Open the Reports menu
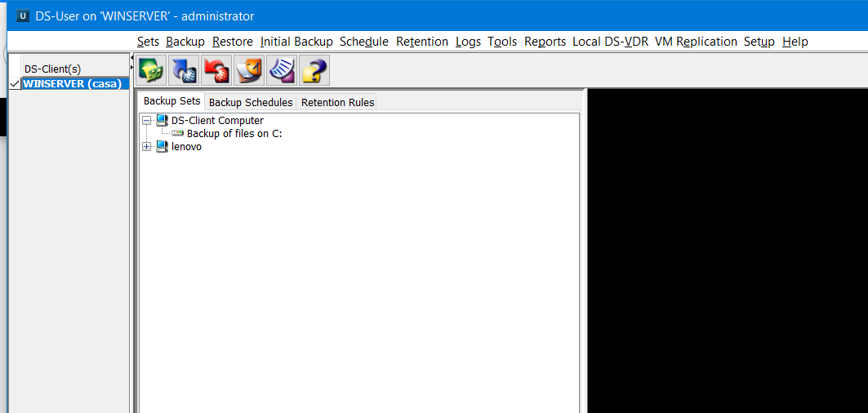This screenshot has height=413, width=868. click(545, 42)
